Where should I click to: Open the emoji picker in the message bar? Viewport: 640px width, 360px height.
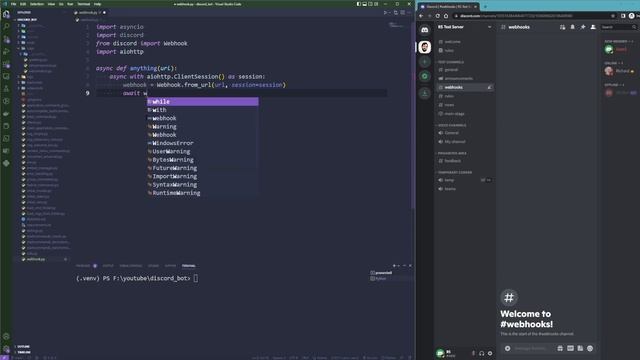(x=590, y=348)
